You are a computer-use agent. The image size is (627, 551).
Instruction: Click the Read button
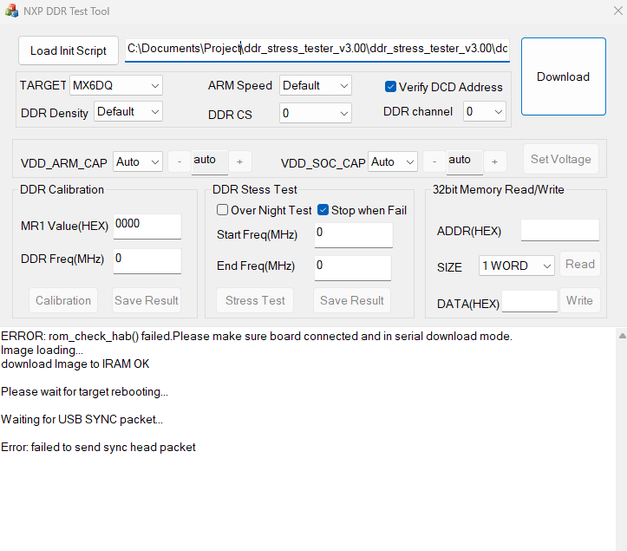tap(580, 264)
